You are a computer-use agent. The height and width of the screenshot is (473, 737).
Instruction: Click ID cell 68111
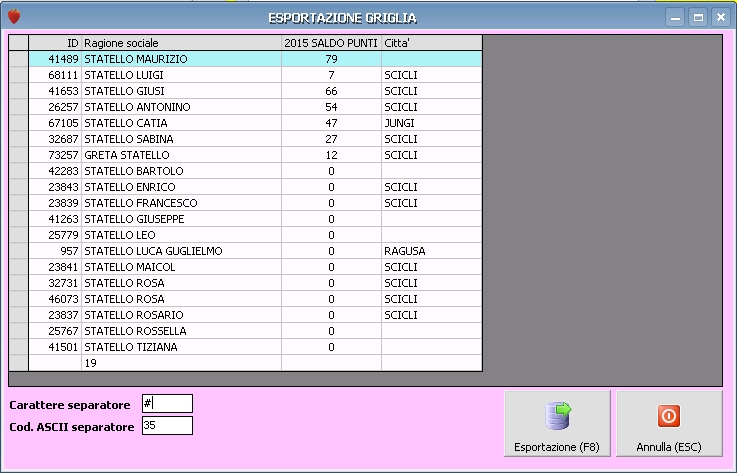[x=55, y=75]
